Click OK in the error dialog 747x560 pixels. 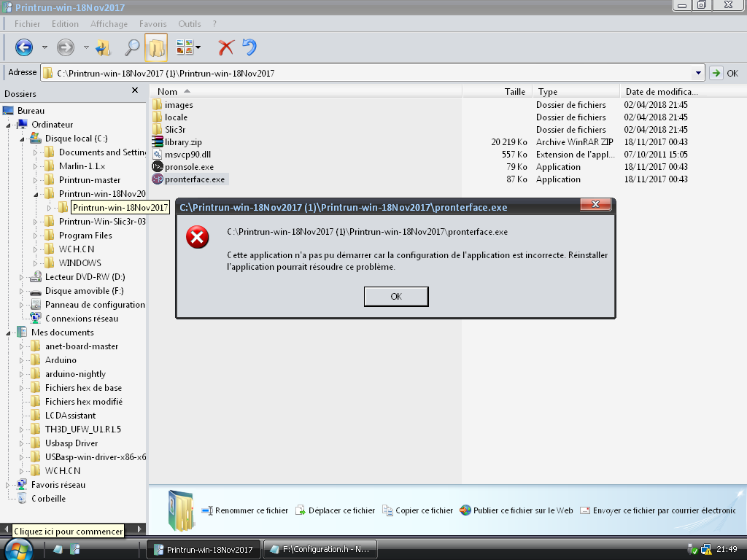click(x=396, y=297)
